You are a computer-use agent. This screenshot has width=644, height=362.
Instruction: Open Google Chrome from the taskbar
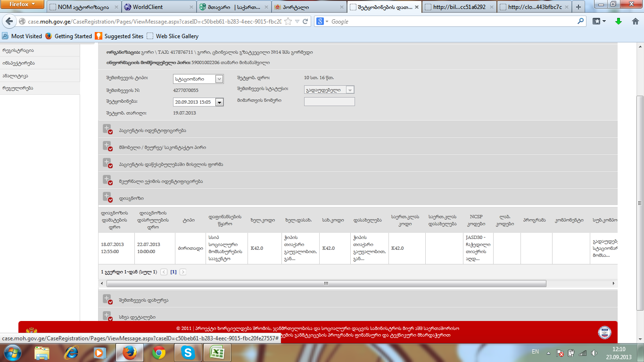tap(159, 353)
